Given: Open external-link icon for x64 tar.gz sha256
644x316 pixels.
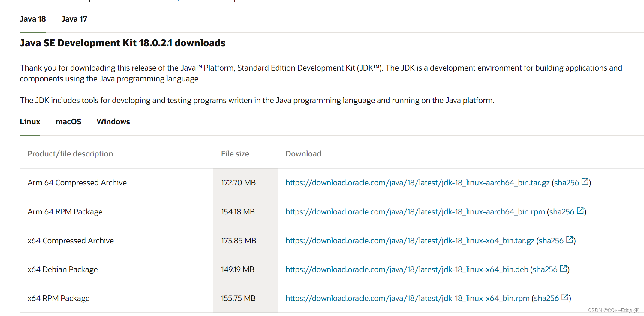Looking at the screenshot, I should (x=570, y=239).
